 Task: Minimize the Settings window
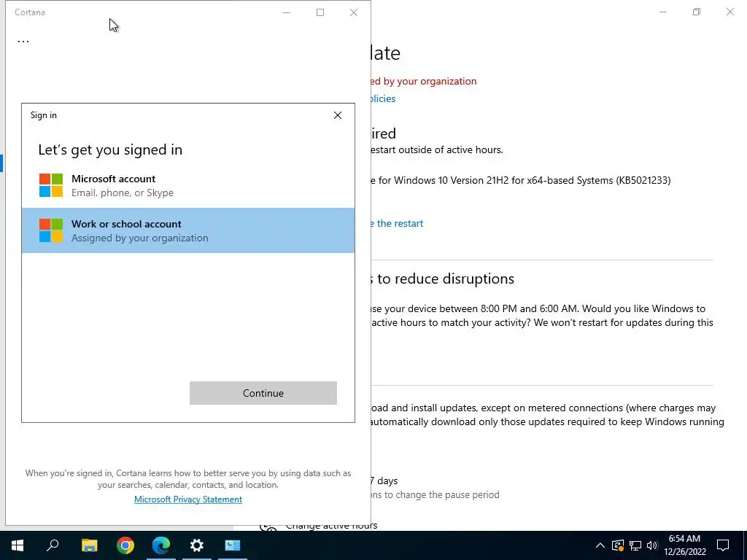663,12
